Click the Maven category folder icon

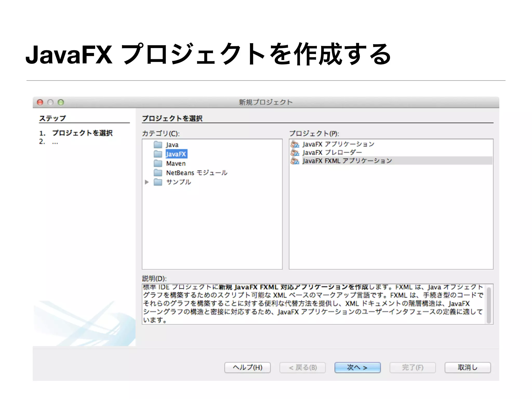click(x=158, y=163)
